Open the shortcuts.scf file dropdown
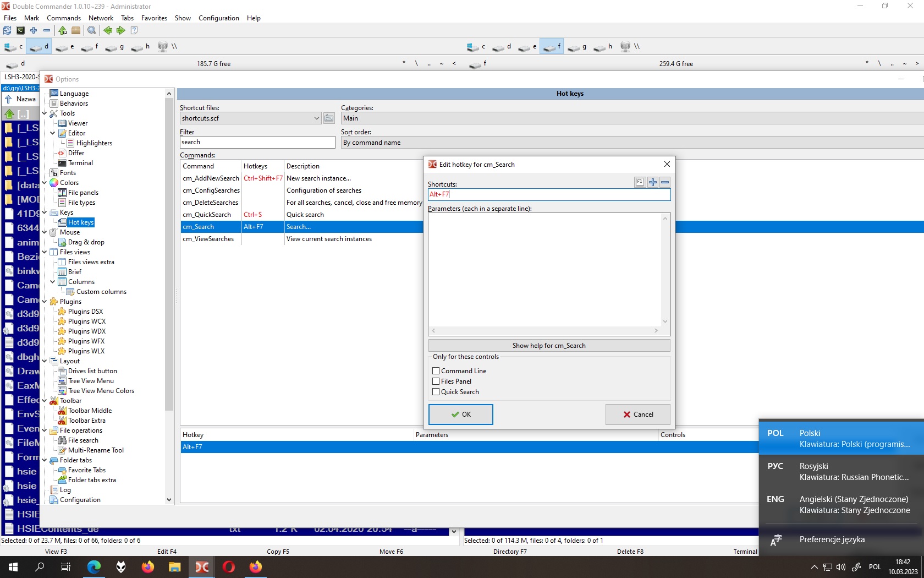 point(316,118)
